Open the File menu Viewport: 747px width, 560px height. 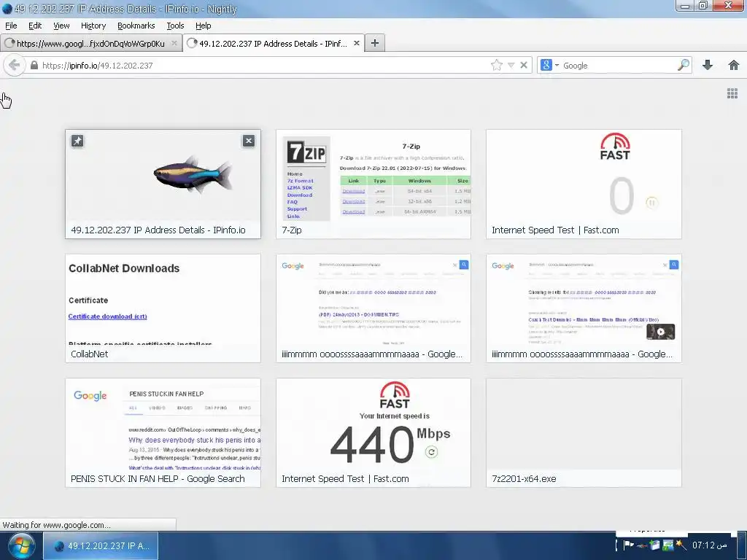pos(11,26)
